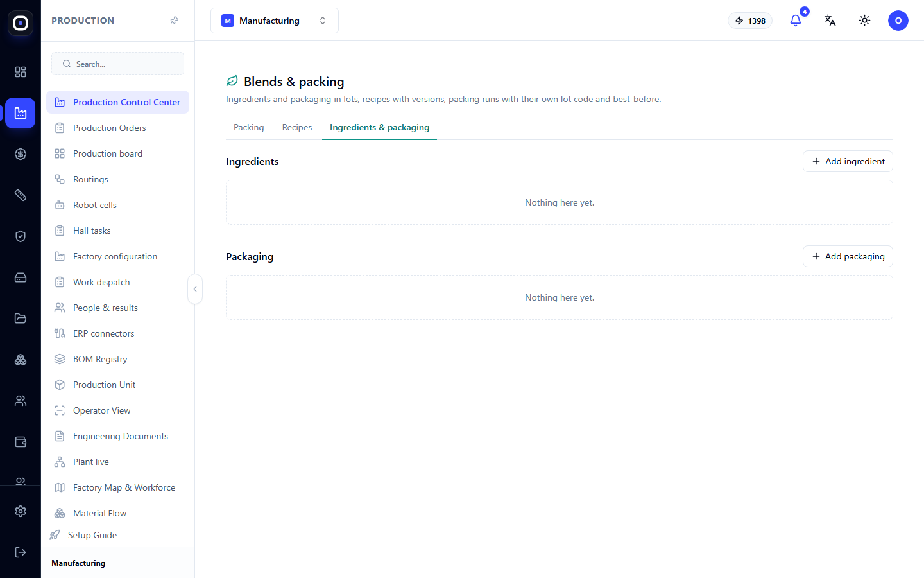Select Ingredients & packaging tab
The width and height of the screenshot is (924, 578).
point(379,127)
